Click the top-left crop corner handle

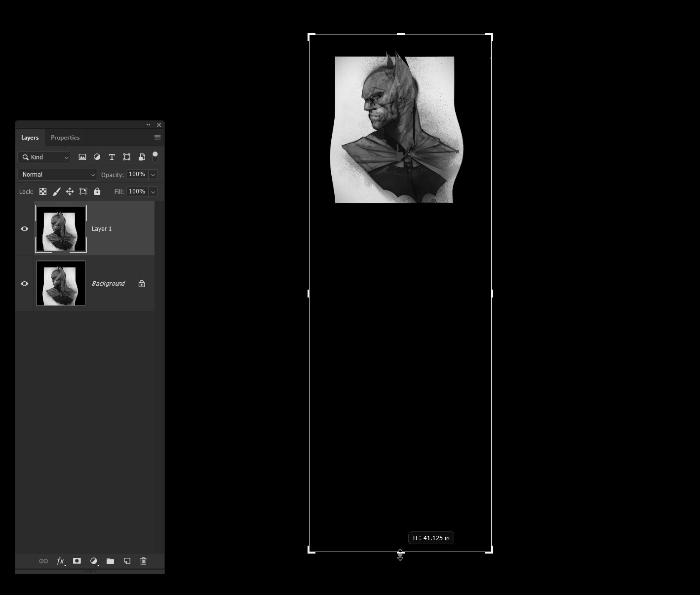pyautogui.click(x=311, y=37)
